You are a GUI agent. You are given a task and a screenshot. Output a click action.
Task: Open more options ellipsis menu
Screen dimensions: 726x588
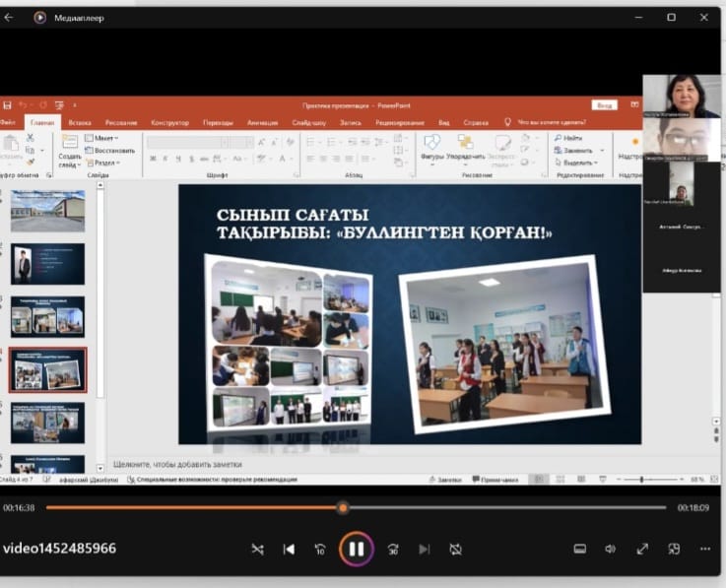click(704, 549)
